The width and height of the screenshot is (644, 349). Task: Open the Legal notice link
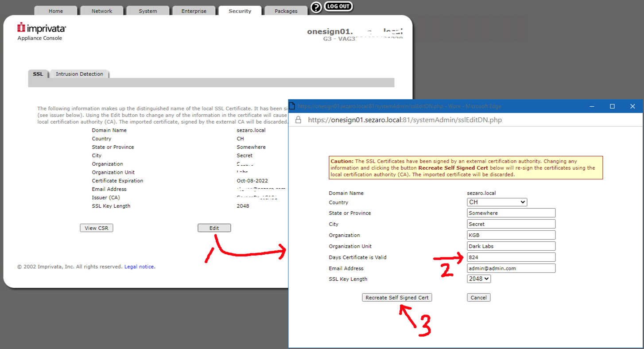click(140, 267)
